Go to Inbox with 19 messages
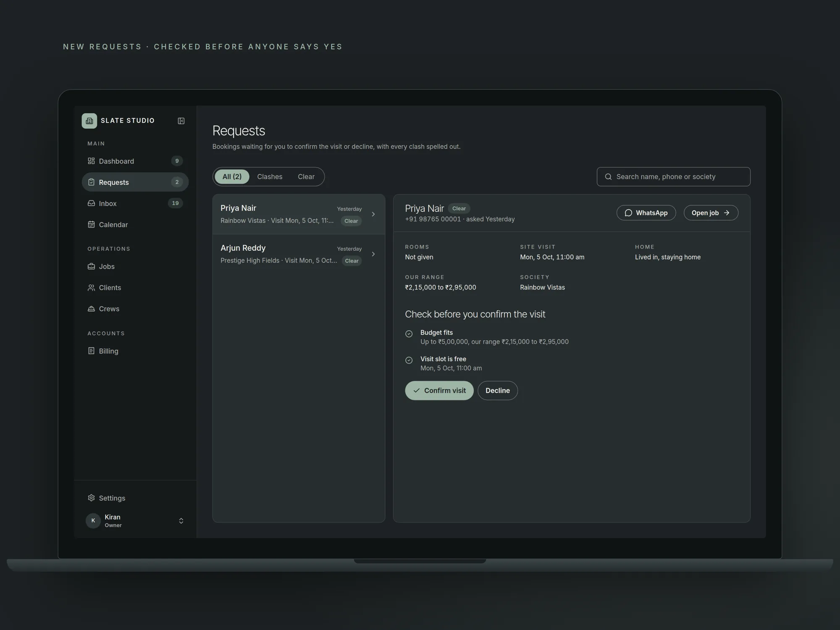 (x=135, y=203)
